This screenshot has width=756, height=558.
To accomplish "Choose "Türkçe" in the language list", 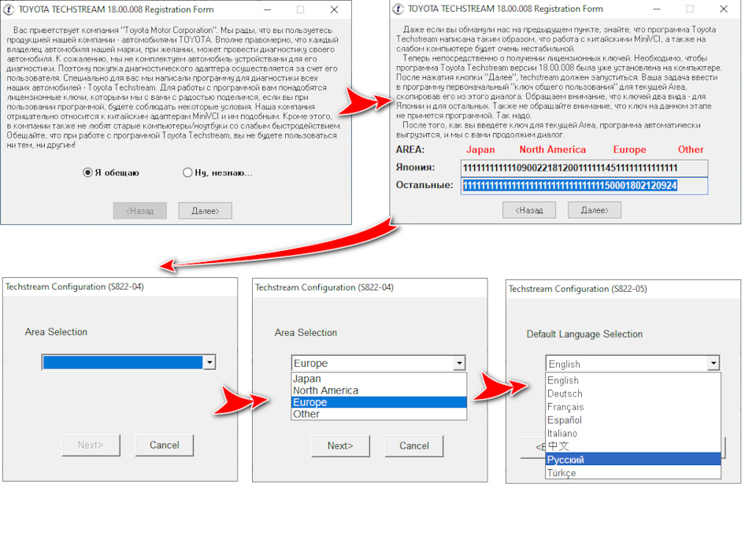I will coord(633,473).
